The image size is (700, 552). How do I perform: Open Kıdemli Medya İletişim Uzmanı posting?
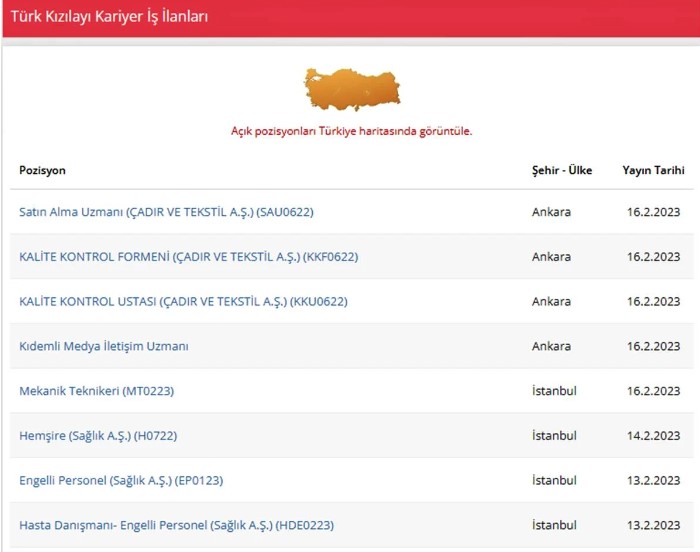click(104, 346)
